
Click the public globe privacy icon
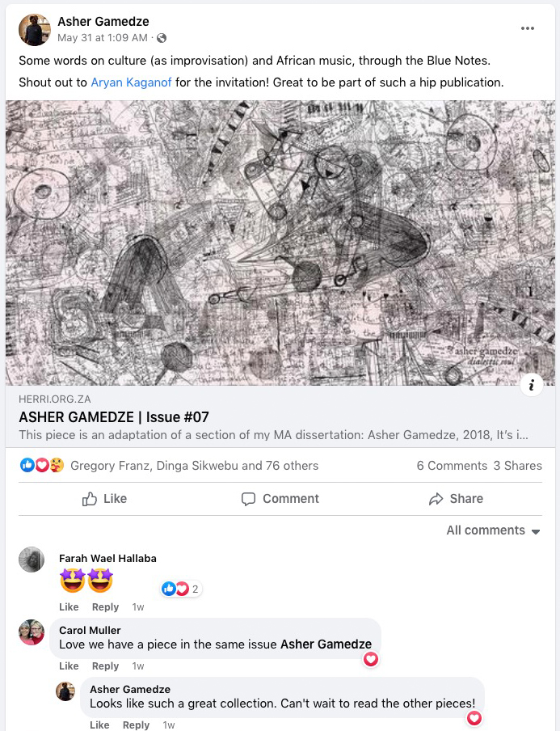pyautogui.click(x=162, y=38)
